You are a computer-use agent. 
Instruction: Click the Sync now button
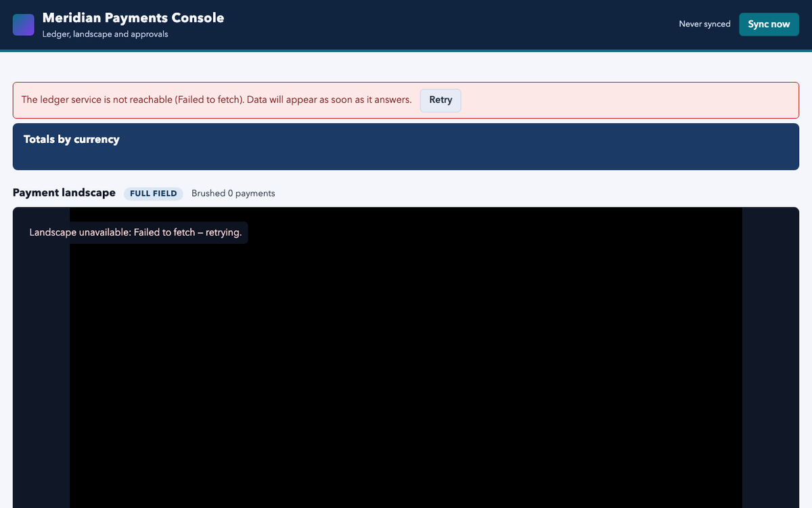tap(769, 24)
